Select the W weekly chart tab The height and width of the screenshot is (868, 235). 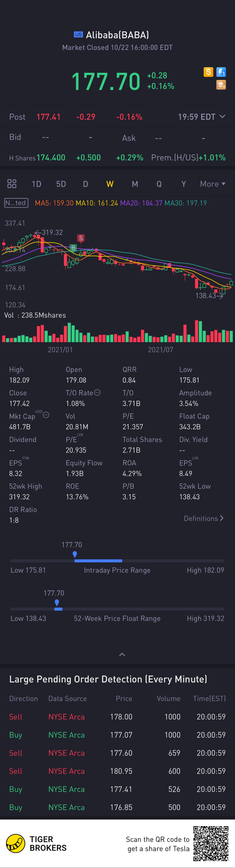coord(110,184)
